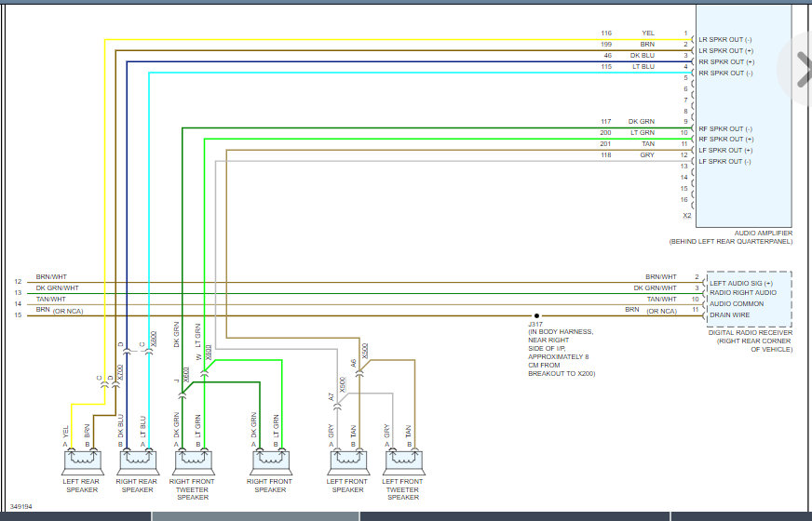Screen dimensions: 812x521
Task: Select the highlighted lighter segment in bottom strip
Action: [255, 516]
